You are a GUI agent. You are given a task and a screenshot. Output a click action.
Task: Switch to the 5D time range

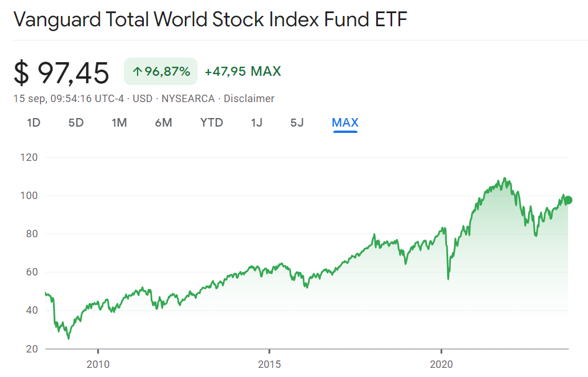76,123
